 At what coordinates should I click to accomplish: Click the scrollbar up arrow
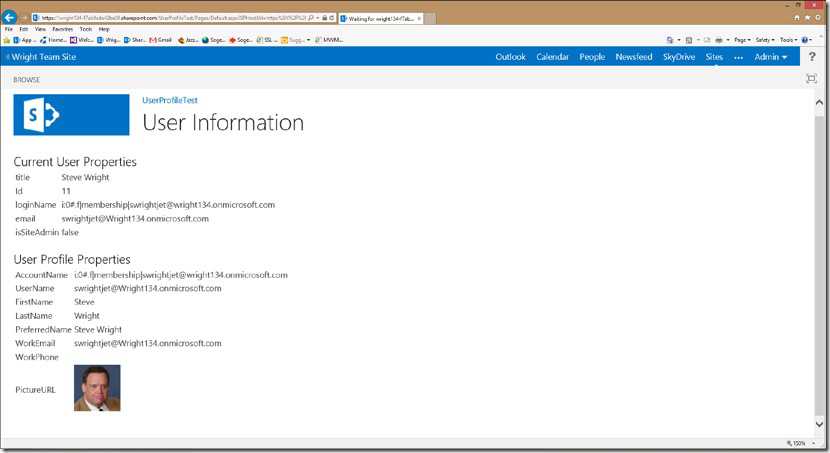click(819, 103)
